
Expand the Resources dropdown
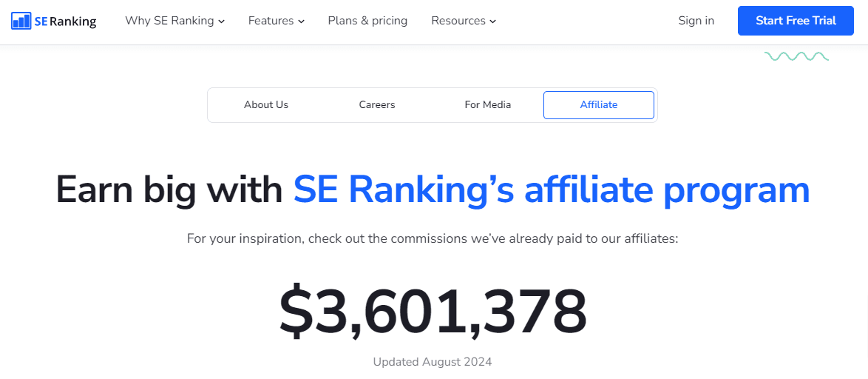click(x=464, y=21)
